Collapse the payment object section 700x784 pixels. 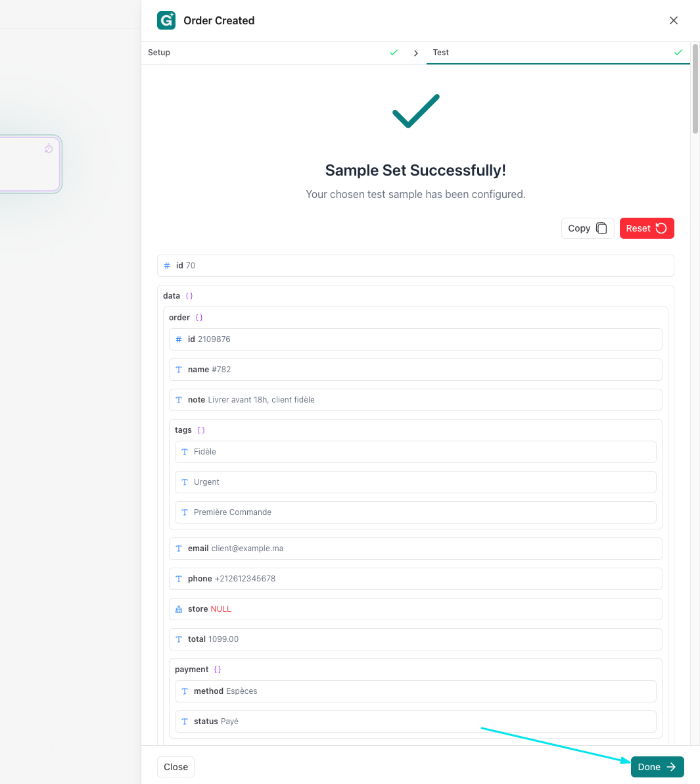coord(192,670)
